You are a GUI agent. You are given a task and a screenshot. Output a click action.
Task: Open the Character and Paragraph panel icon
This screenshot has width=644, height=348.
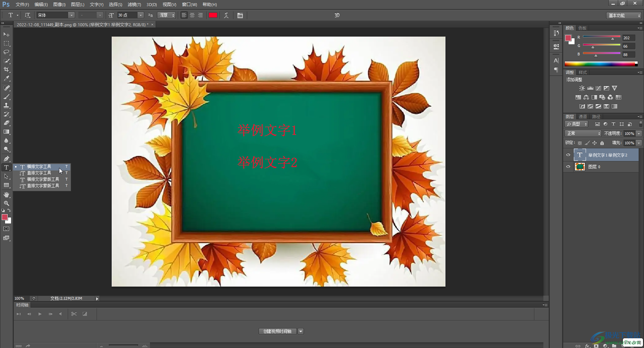click(240, 15)
